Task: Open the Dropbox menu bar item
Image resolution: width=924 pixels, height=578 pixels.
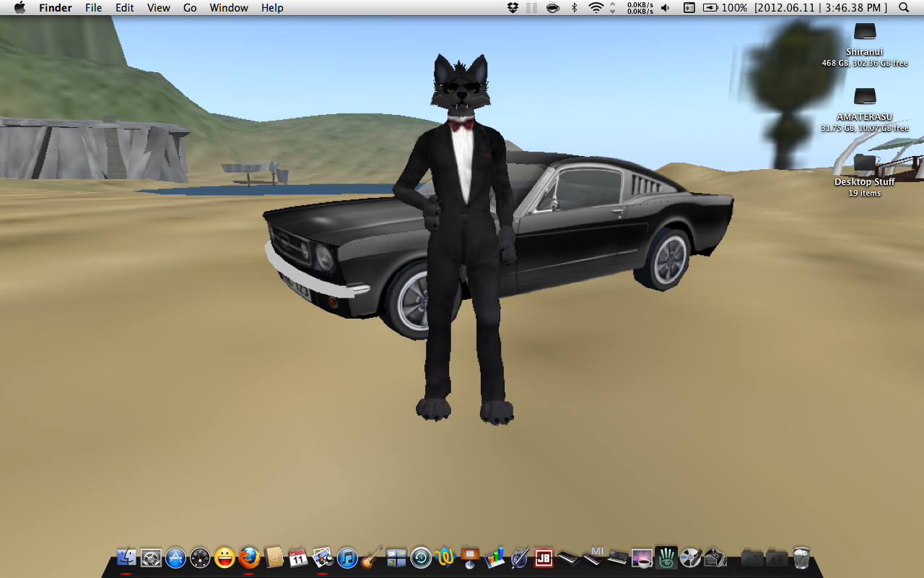Action: click(513, 8)
